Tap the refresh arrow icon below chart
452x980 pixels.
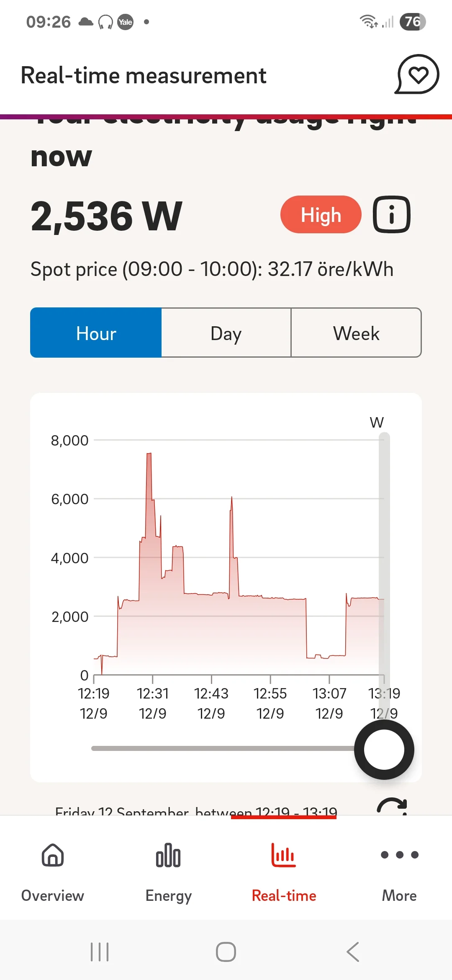(393, 806)
